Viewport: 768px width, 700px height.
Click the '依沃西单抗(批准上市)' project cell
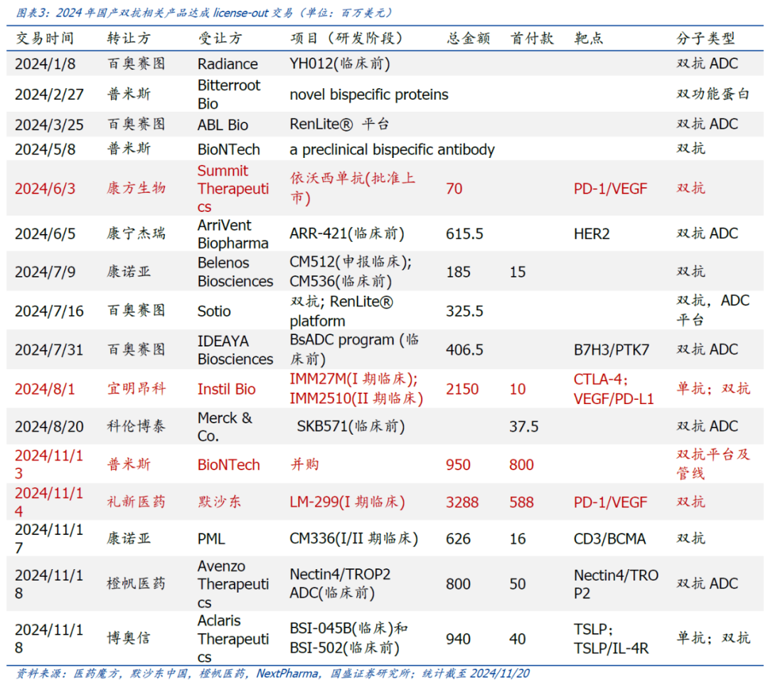[352, 188]
